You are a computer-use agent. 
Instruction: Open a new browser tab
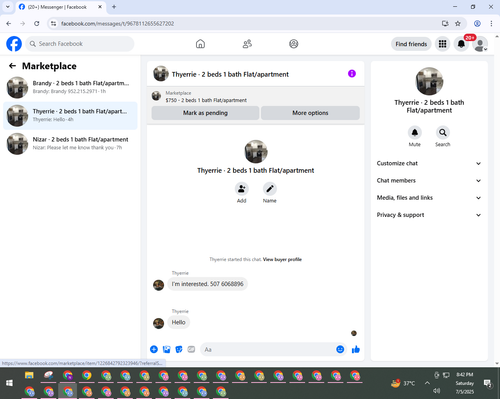[114, 7]
